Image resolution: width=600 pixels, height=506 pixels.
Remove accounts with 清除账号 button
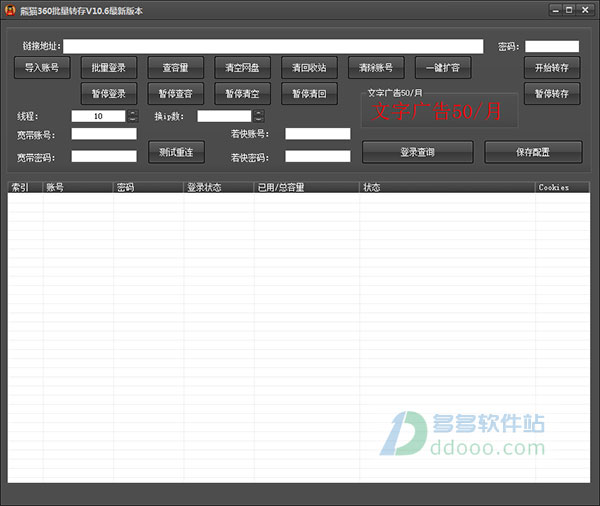tap(376, 68)
